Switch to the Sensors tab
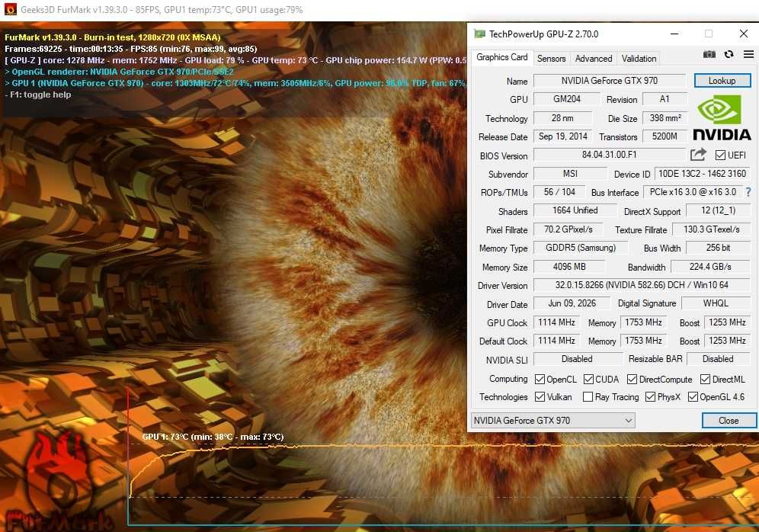This screenshot has width=759, height=532. click(x=551, y=59)
